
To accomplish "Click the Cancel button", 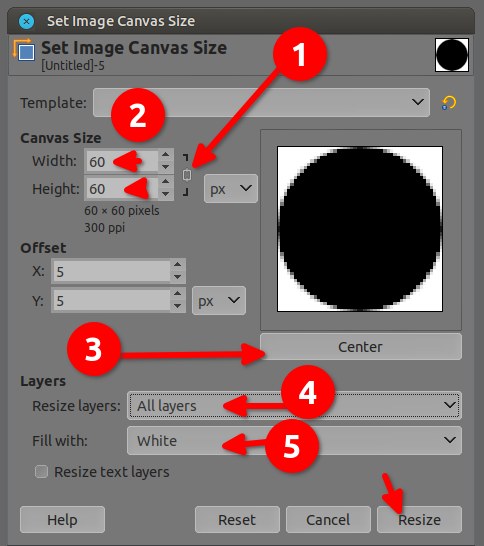I will (328, 520).
